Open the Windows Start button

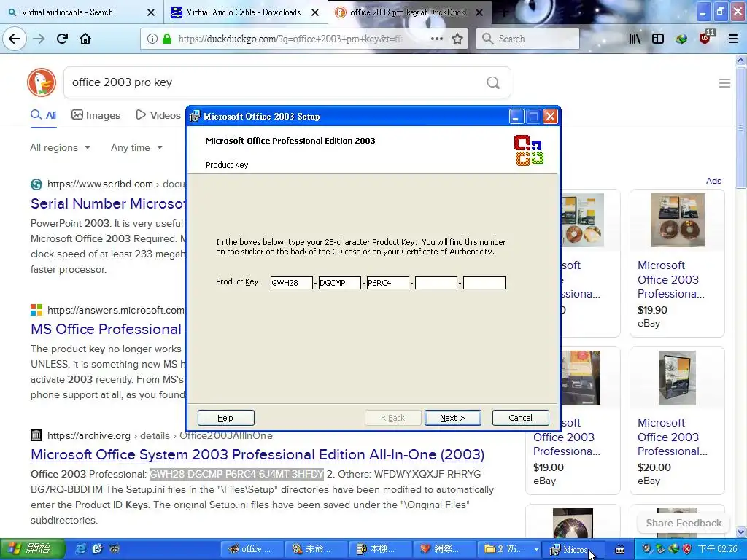[x=32, y=549]
